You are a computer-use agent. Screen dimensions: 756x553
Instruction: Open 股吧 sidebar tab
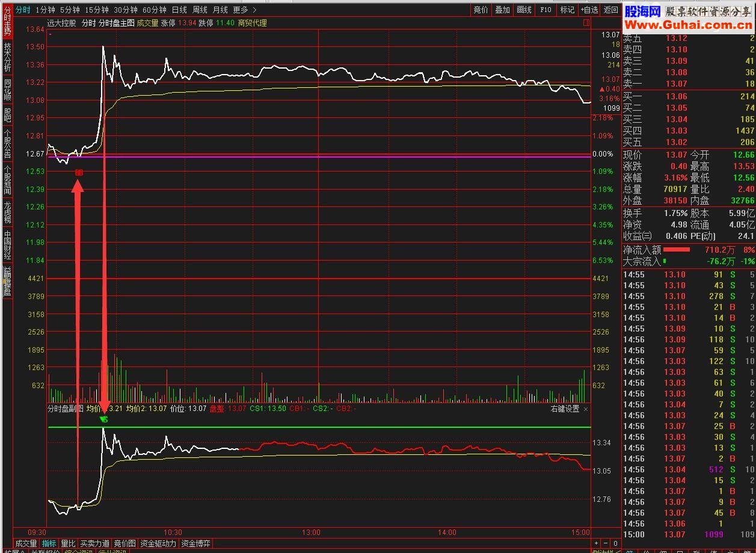(7, 114)
